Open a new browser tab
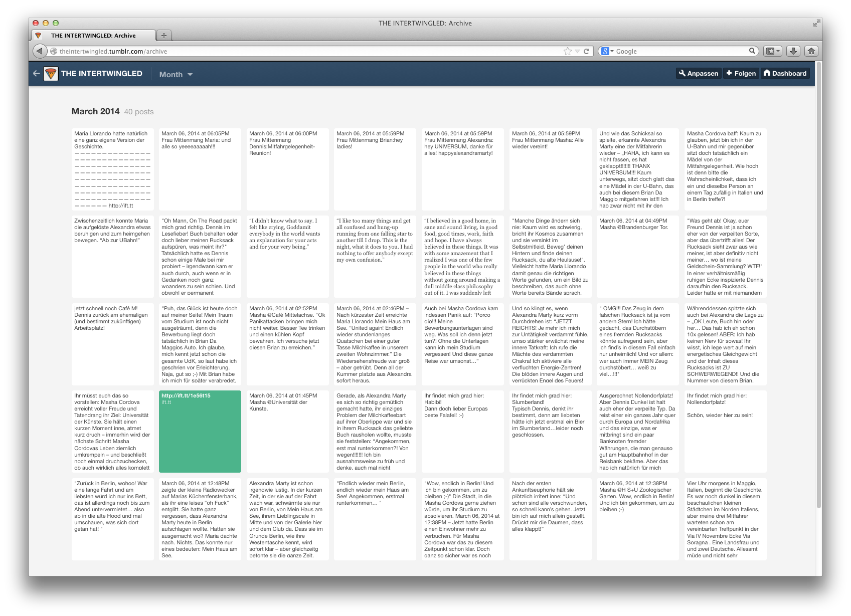 point(164,35)
